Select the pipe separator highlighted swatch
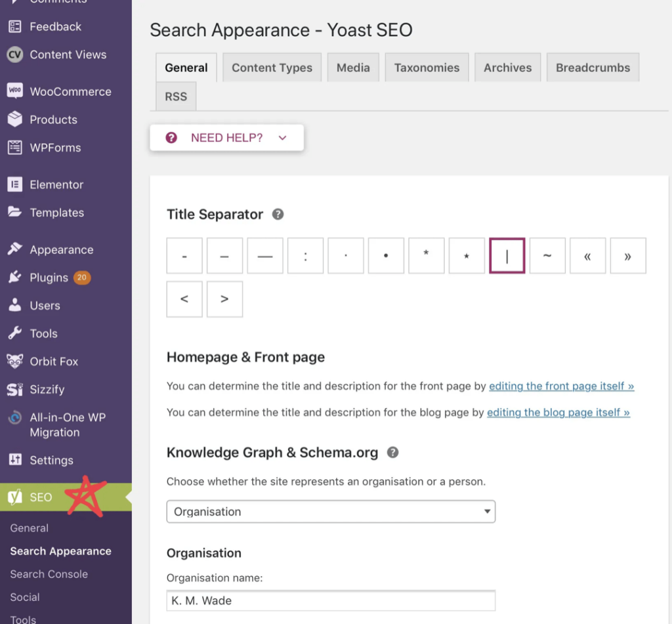672x624 pixels. (x=507, y=255)
